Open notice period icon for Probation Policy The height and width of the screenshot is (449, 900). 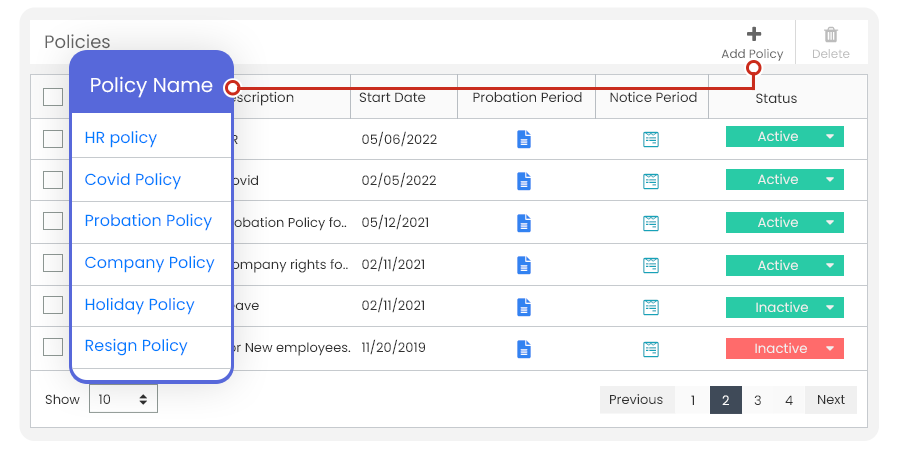pos(650,223)
